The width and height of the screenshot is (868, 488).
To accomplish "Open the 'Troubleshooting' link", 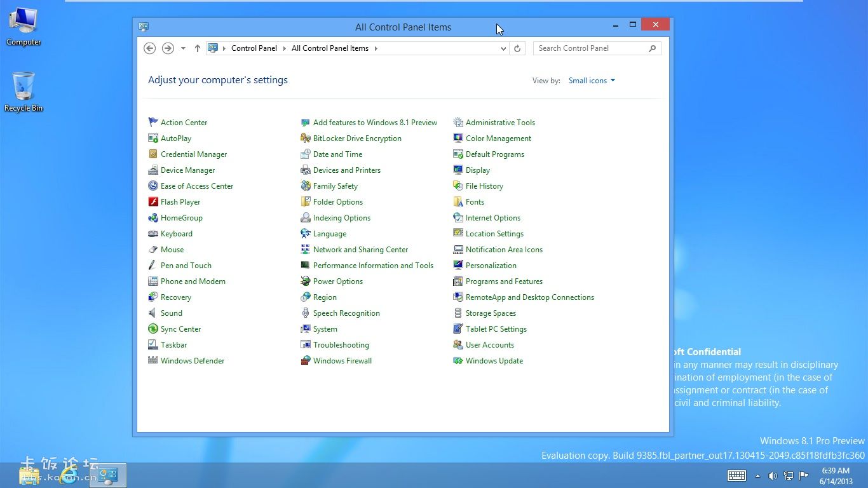I will point(341,344).
